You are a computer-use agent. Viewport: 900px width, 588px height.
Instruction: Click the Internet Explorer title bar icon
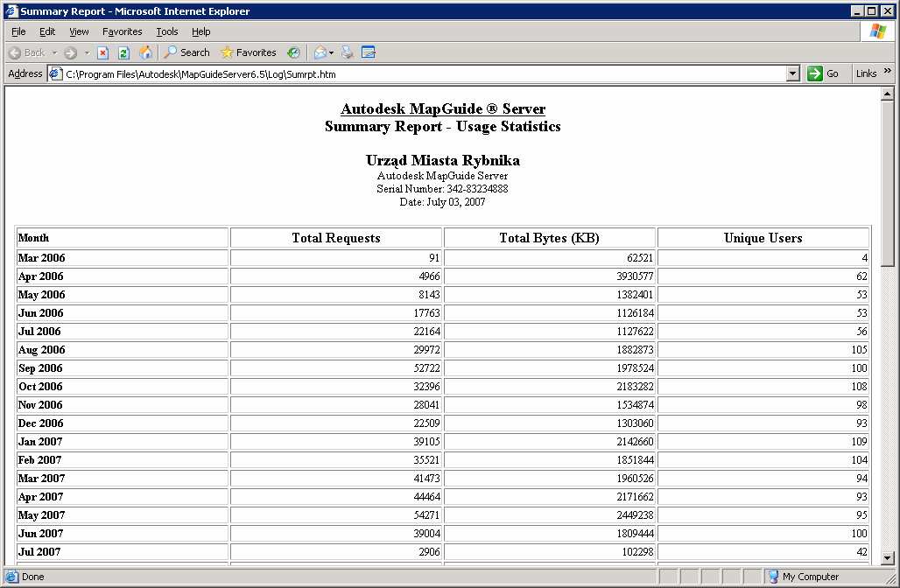[x=11, y=10]
